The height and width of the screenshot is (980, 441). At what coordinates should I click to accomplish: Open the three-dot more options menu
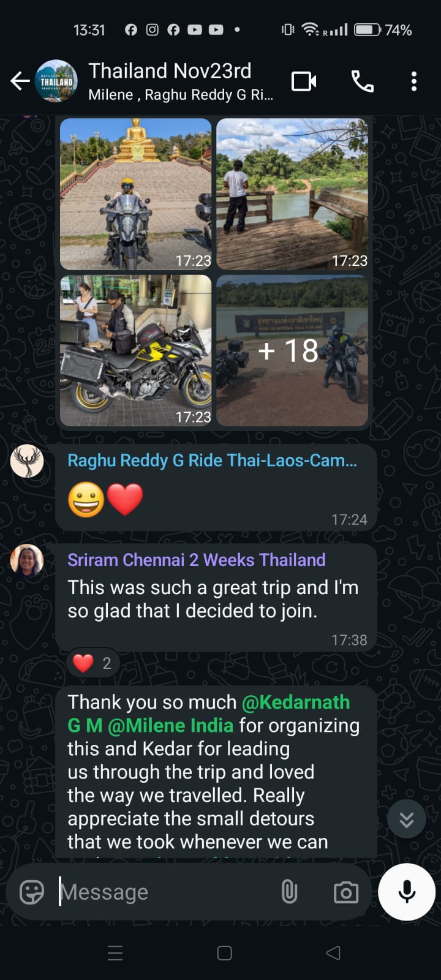[414, 81]
